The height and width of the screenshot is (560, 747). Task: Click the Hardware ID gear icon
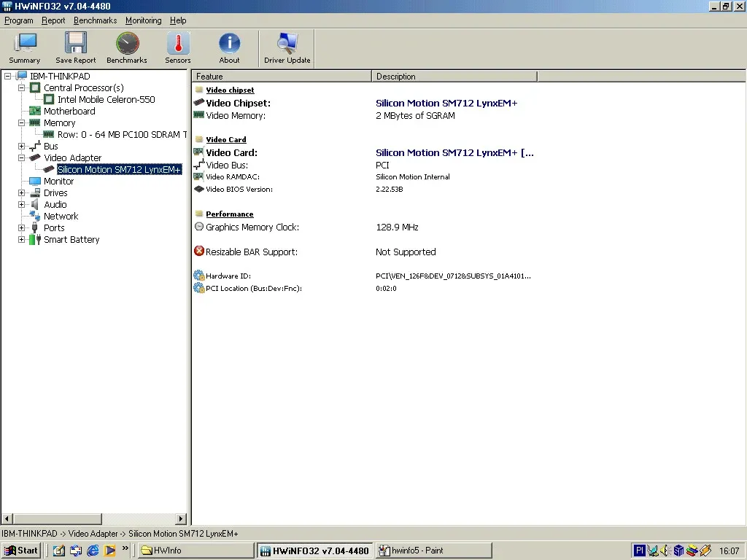click(x=198, y=275)
